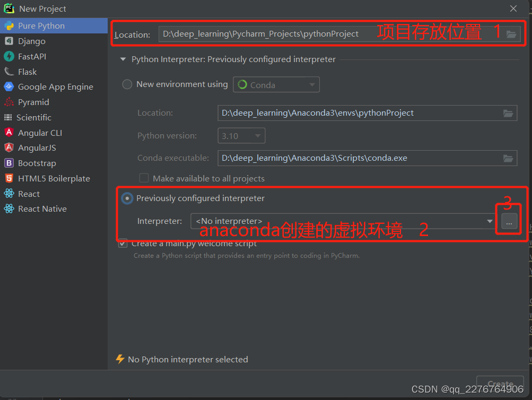Click the React Native atom icon

(9, 208)
